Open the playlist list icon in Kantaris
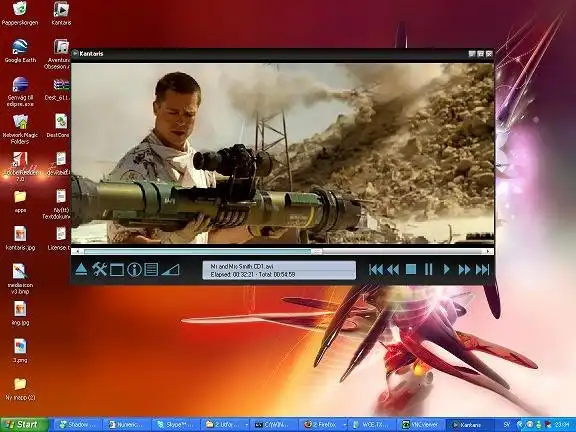The image size is (576, 432). (151, 270)
